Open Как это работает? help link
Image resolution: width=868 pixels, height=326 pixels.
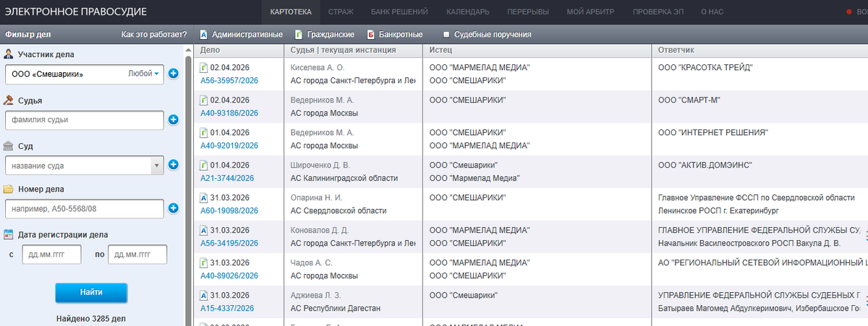coord(154,35)
